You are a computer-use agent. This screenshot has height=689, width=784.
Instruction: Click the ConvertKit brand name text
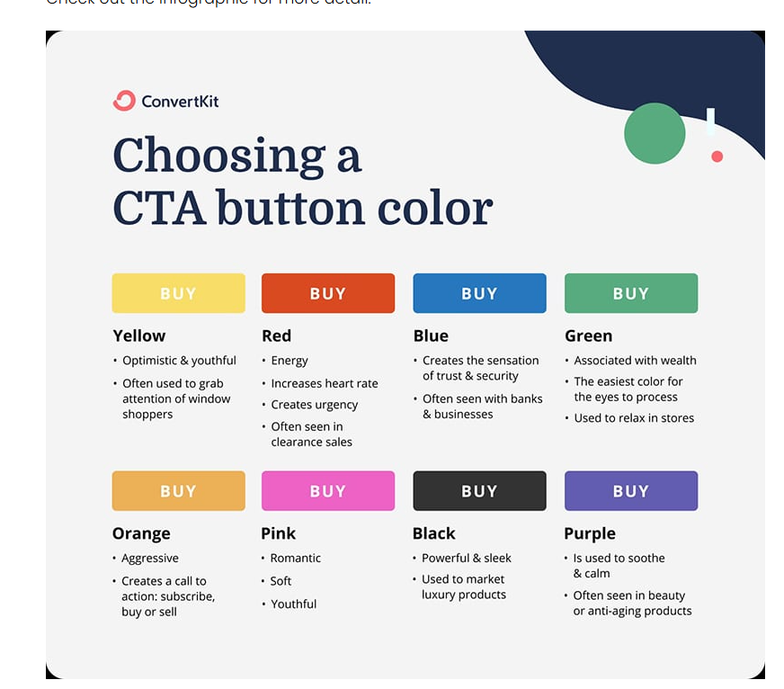(180, 101)
